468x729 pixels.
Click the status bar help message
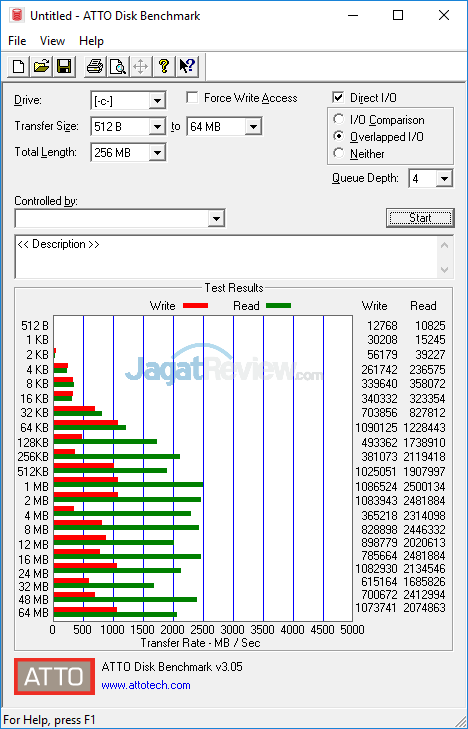(49, 720)
